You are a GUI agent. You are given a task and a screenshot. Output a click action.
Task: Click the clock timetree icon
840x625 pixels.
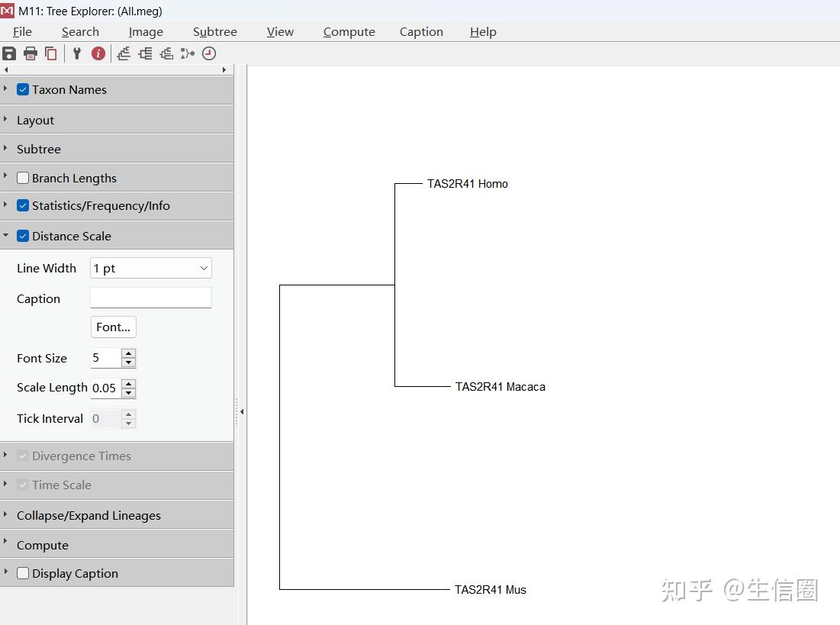pos(209,53)
